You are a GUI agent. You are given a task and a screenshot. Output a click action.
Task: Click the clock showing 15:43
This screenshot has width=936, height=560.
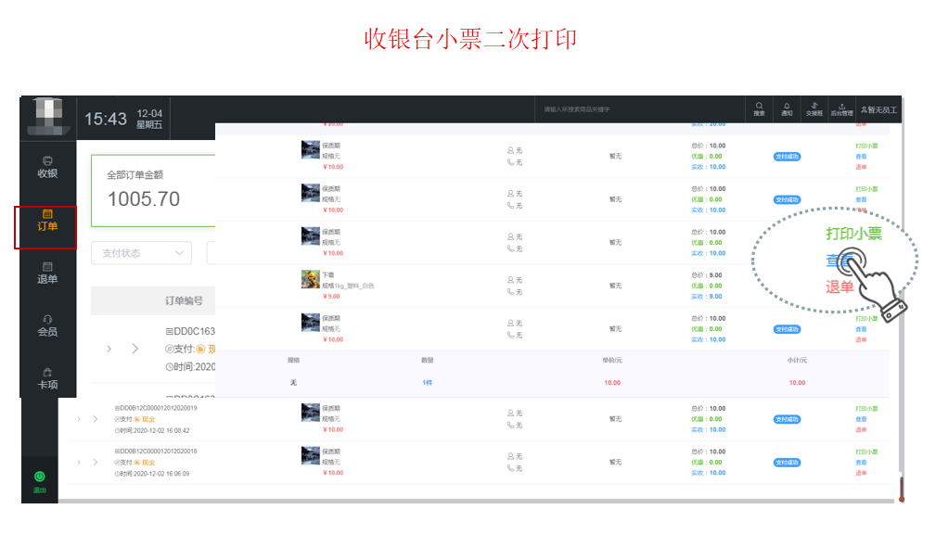coord(105,119)
